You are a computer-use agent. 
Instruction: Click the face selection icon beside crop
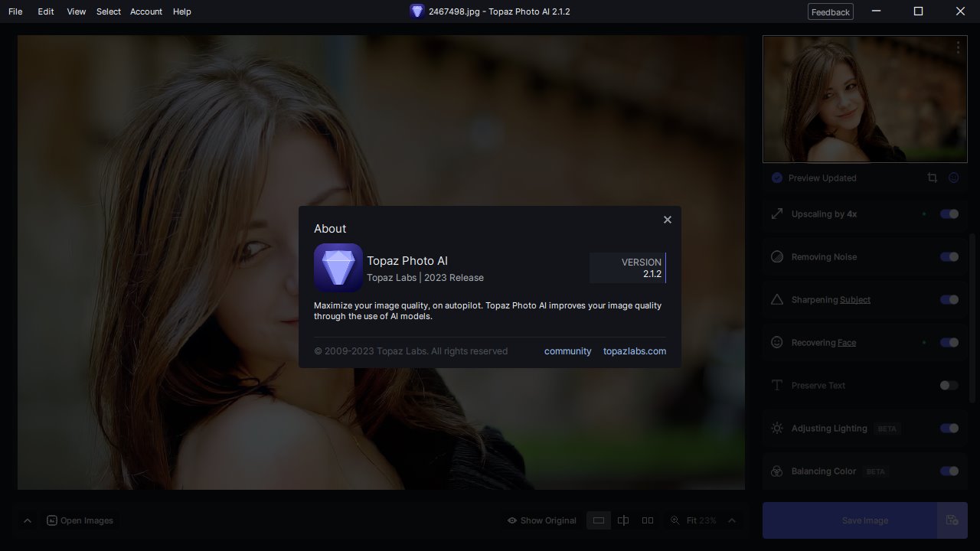click(x=953, y=178)
